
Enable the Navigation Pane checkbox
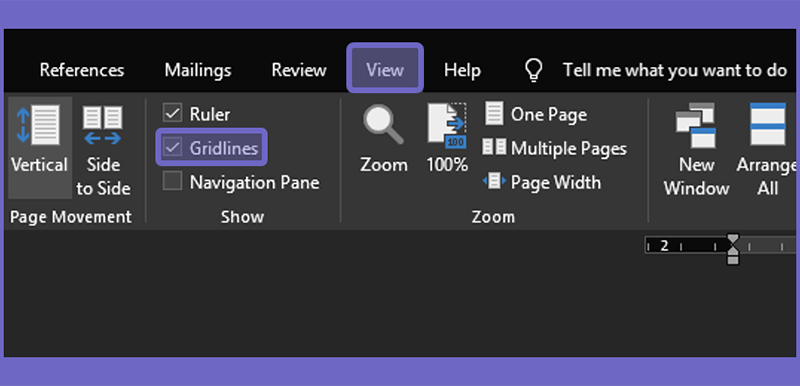(x=172, y=181)
